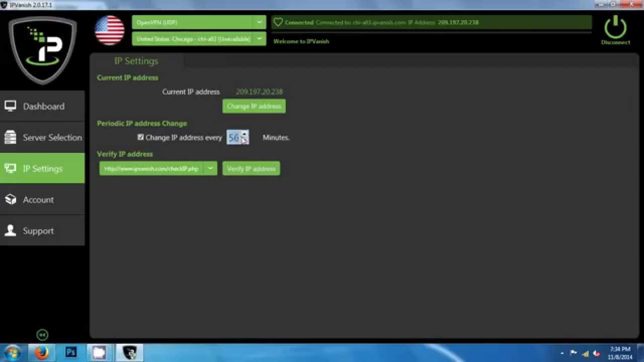Select the IPVanish taskbar icon
This screenshot has height=362, width=644.
[x=129, y=352]
